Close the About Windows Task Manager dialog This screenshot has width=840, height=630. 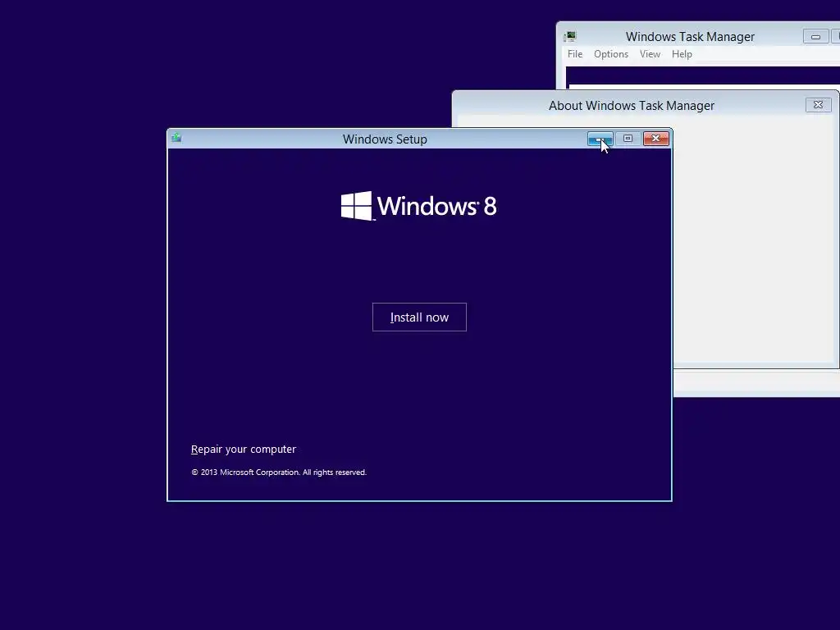(818, 105)
